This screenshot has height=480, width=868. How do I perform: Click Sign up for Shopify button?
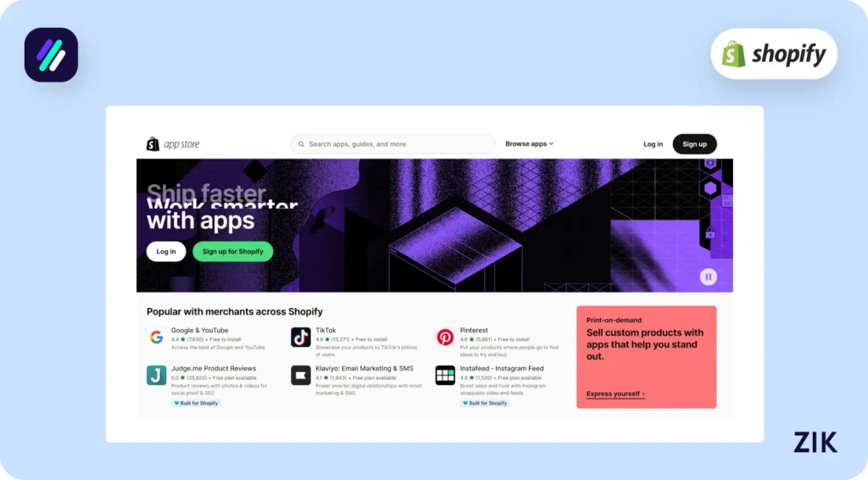pos(232,251)
